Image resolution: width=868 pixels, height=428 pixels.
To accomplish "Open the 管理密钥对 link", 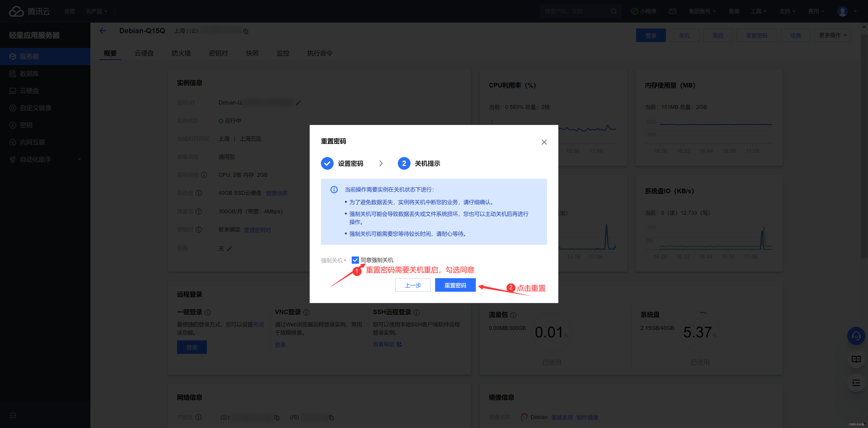I will tap(257, 230).
